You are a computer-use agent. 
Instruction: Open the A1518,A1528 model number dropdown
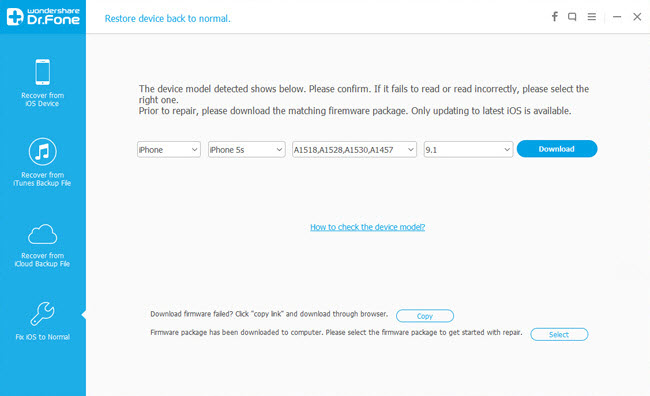tap(354, 149)
